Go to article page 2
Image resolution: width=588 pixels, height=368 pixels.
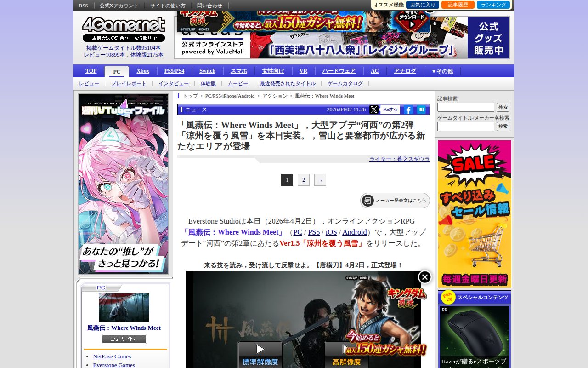click(x=304, y=180)
